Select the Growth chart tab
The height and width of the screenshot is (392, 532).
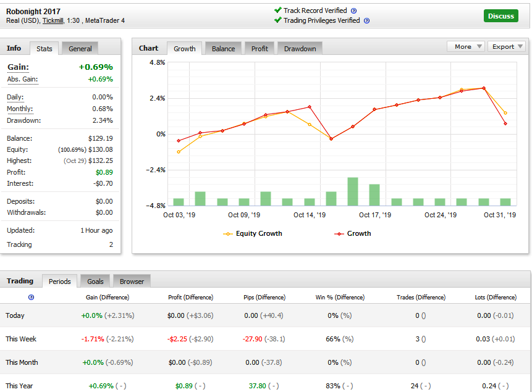185,49
